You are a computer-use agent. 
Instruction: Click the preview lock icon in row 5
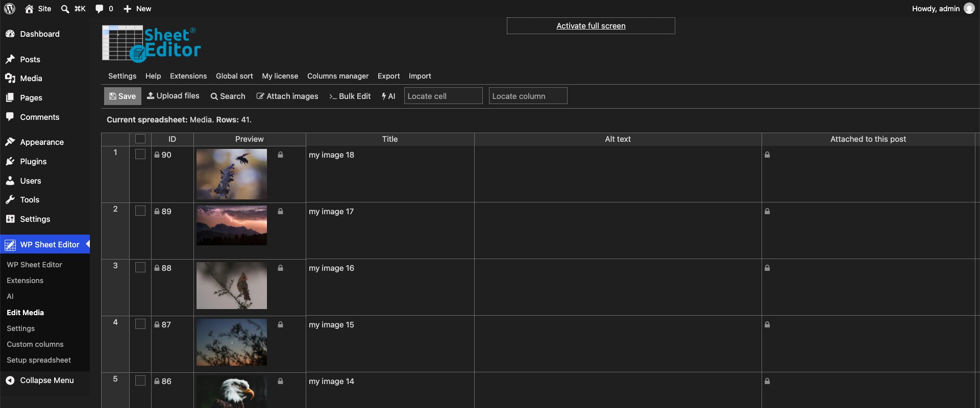(x=280, y=381)
